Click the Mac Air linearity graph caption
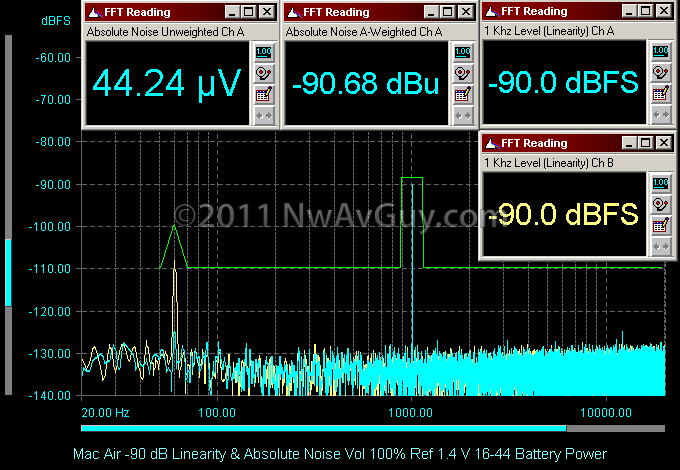 (340, 454)
